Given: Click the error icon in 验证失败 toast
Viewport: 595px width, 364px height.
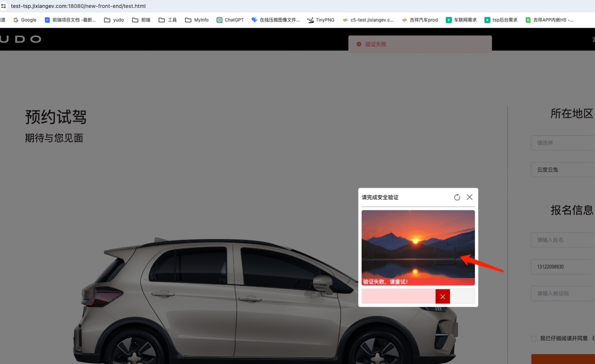Looking at the screenshot, I should [359, 44].
